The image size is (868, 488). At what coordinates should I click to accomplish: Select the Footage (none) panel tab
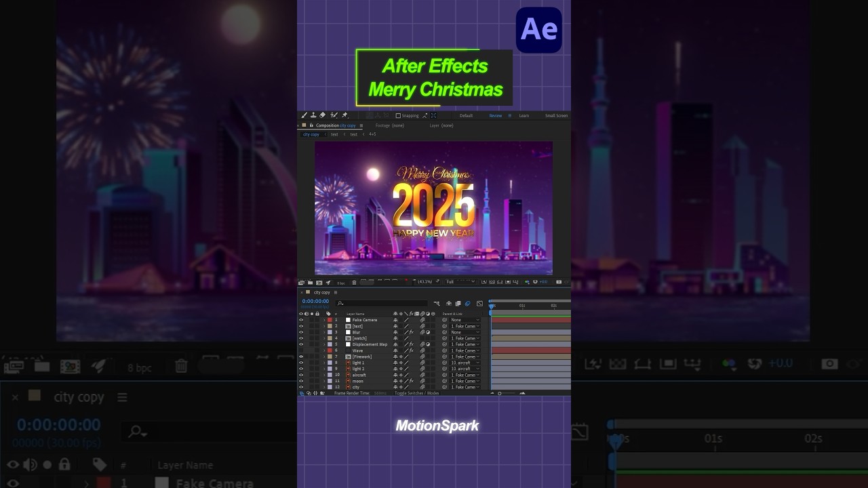click(x=389, y=125)
